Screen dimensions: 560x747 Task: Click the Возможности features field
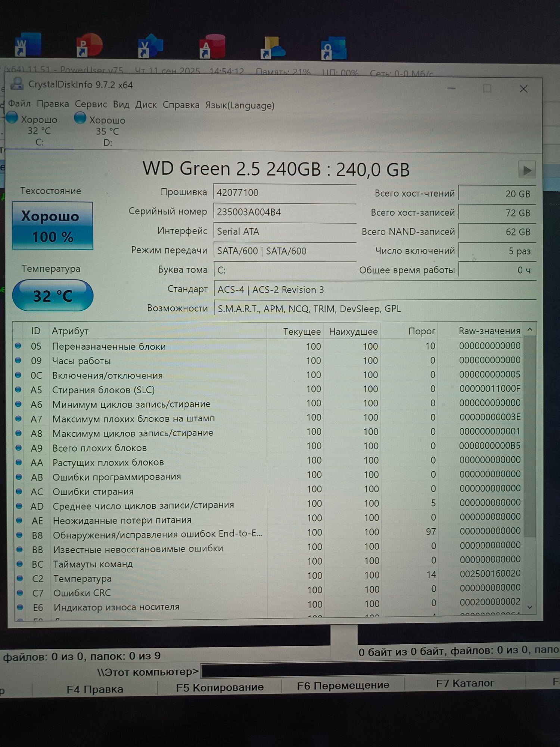click(x=375, y=309)
